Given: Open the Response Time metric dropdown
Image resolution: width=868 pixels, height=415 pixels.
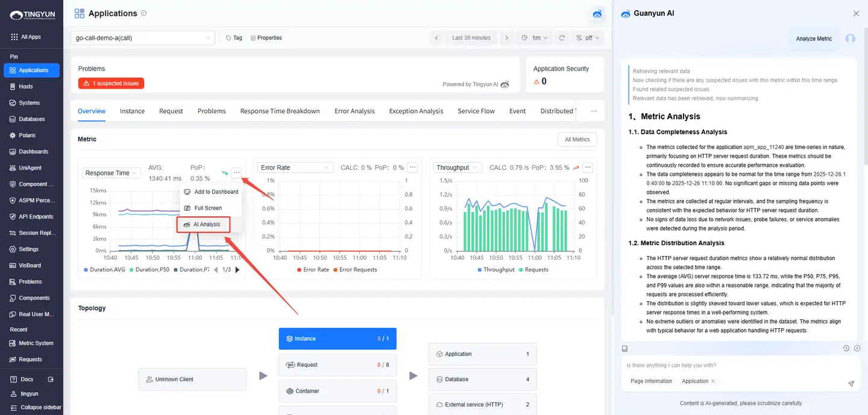Looking at the screenshot, I should click(x=112, y=173).
